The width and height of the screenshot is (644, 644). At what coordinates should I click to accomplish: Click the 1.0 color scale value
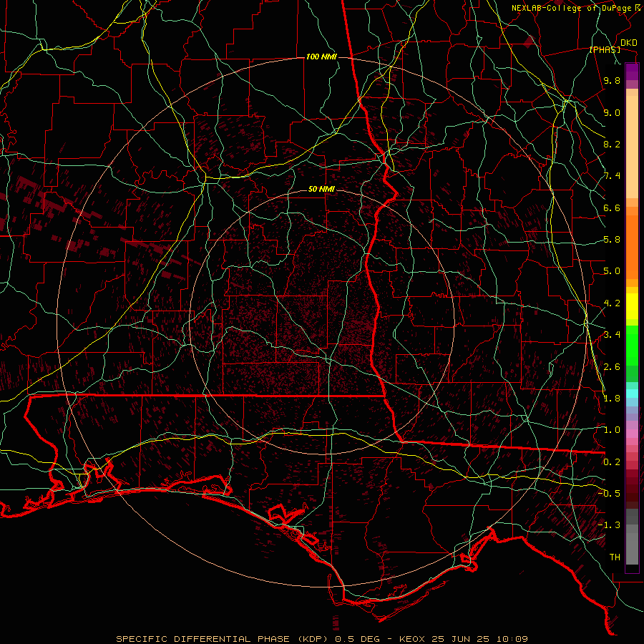coord(612,430)
